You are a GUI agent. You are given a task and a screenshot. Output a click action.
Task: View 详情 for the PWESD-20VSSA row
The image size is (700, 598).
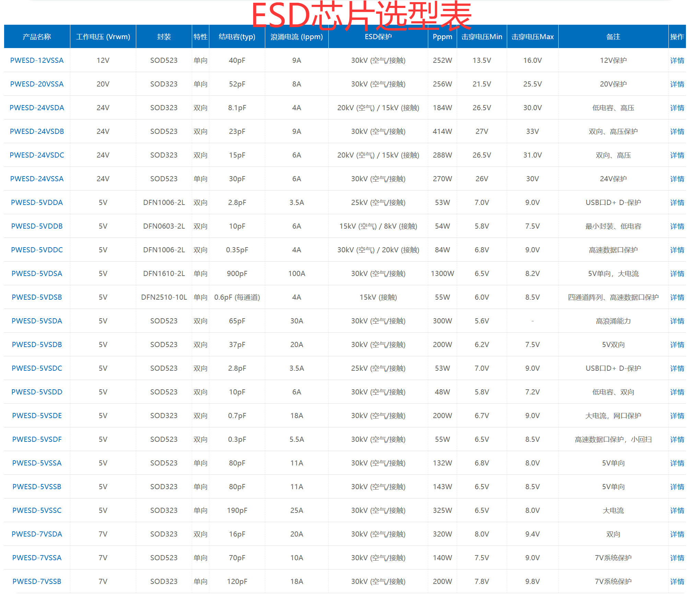tap(677, 84)
